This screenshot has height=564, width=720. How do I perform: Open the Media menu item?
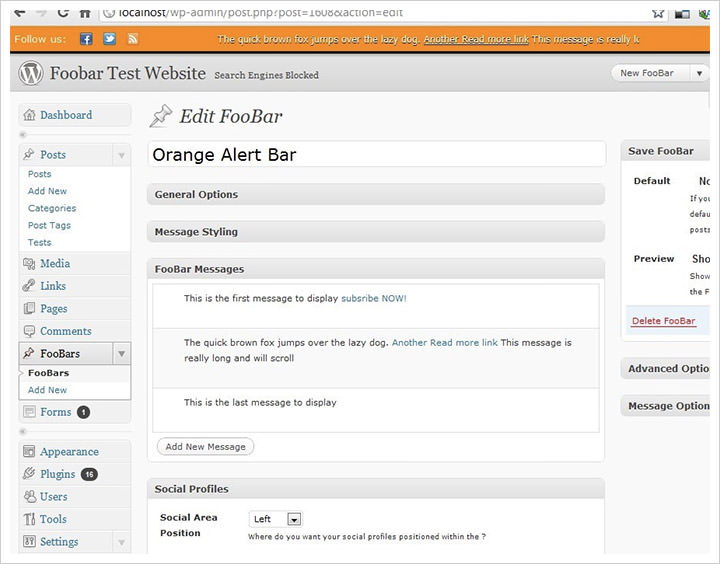pos(55,264)
